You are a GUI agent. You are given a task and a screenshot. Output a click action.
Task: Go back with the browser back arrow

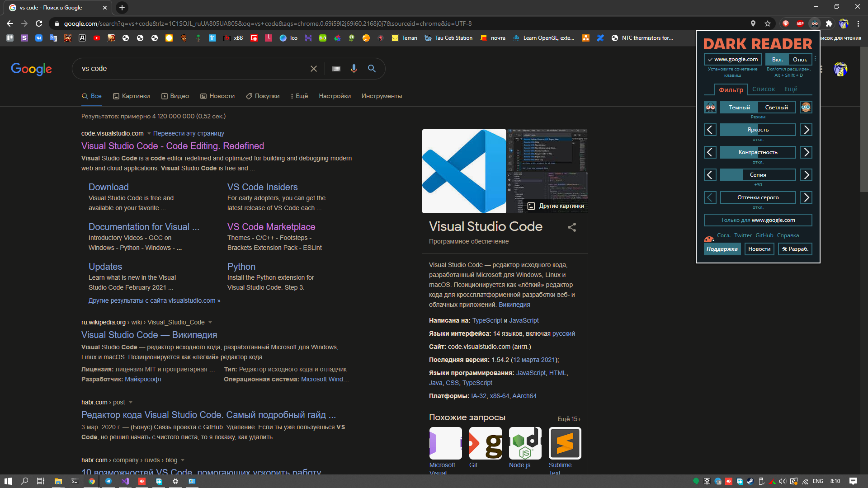[10, 23]
